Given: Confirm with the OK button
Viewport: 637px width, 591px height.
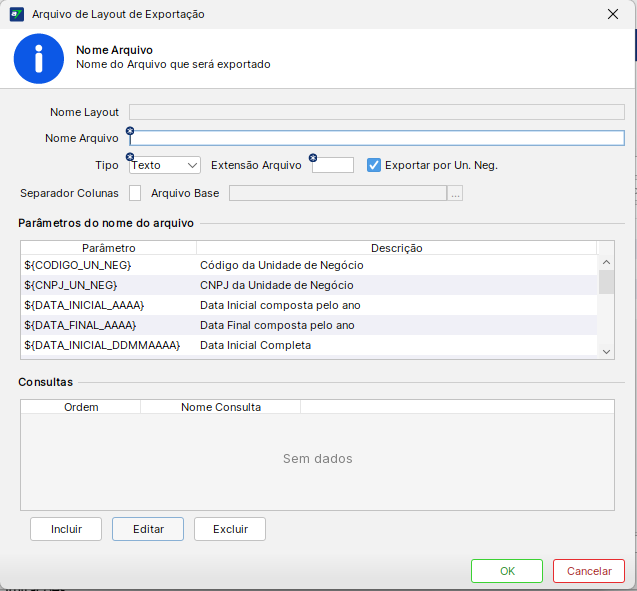Looking at the screenshot, I should click(507, 571).
